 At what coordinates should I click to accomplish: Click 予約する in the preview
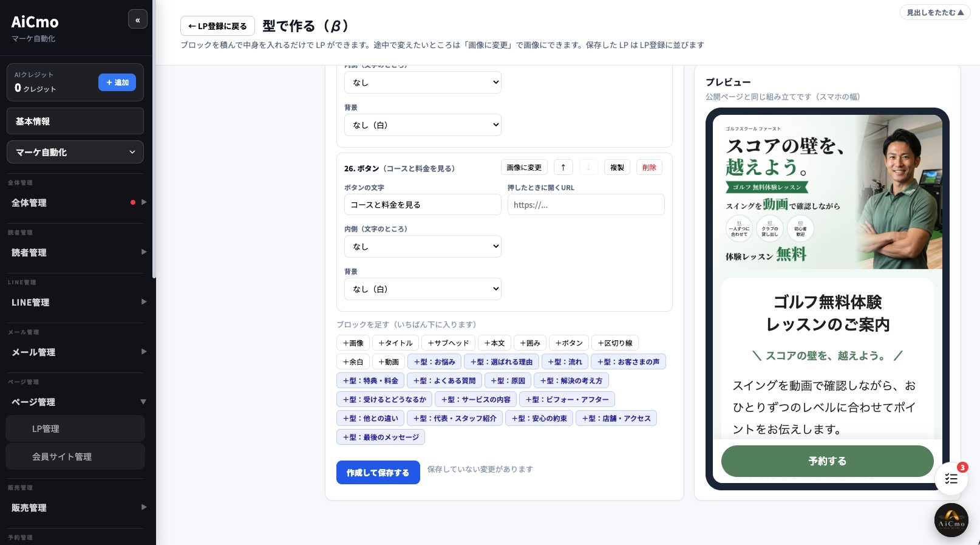[828, 461]
